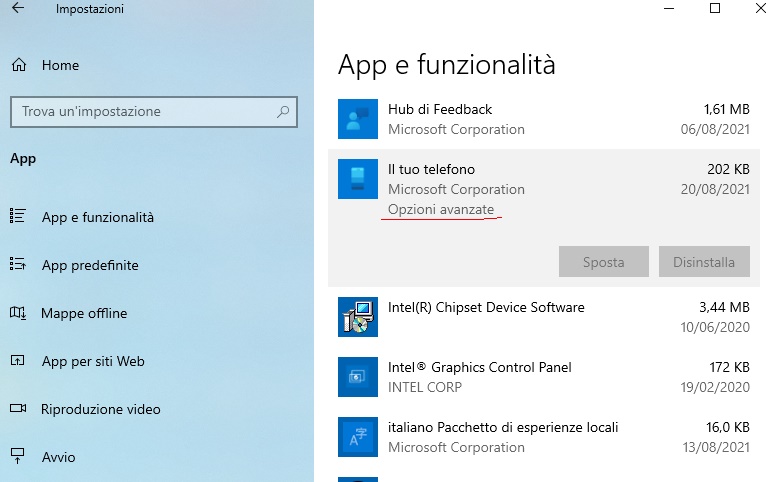
Task: Click the Home house icon
Action: tap(19, 65)
